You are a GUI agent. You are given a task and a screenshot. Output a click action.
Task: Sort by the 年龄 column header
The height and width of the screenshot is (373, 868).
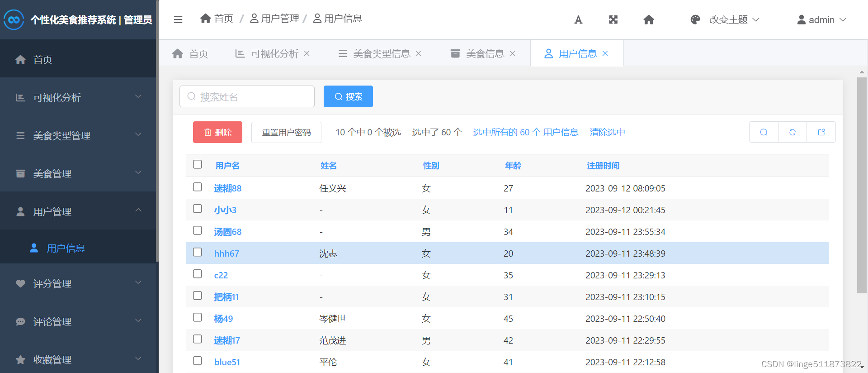tap(513, 166)
